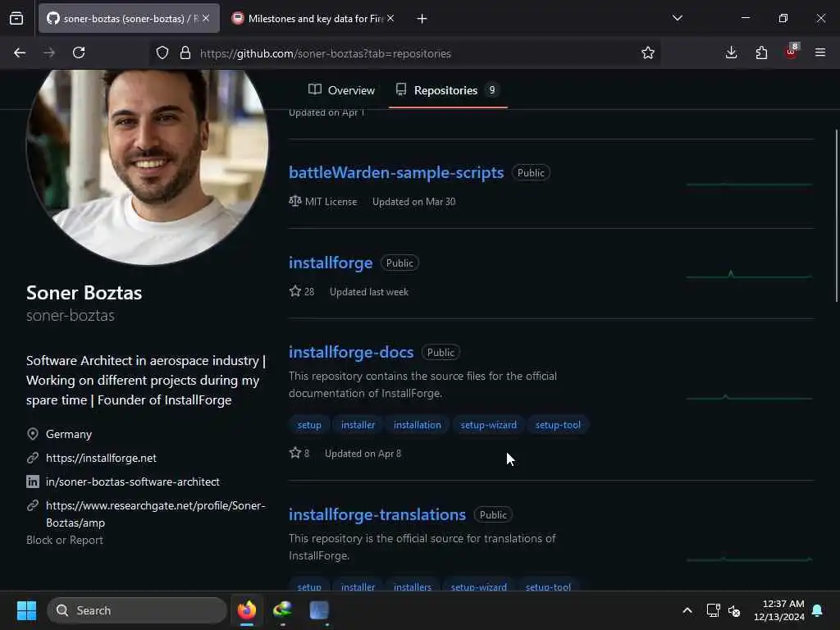Select the setup topic under installforge-docs
Viewport: 840px width, 630px height.
(x=309, y=425)
